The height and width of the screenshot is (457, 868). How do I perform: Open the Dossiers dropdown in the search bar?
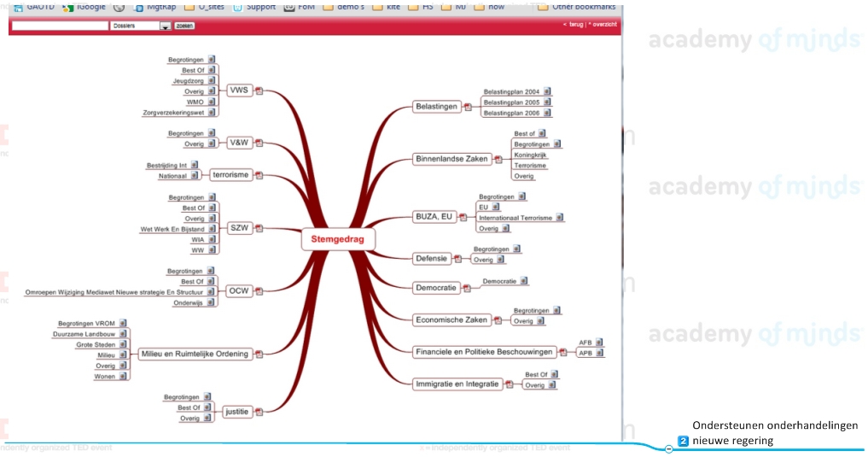pyautogui.click(x=166, y=26)
